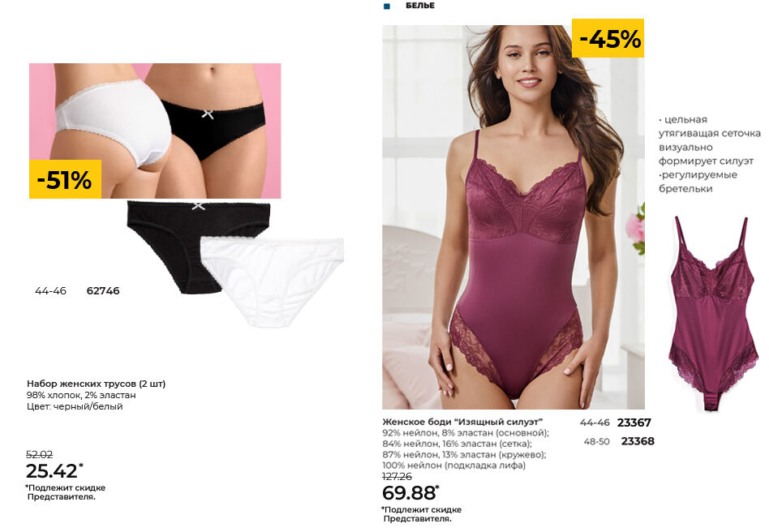Click the Набор женских трусов (2 шт) title
769x532 pixels.
(x=96, y=384)
